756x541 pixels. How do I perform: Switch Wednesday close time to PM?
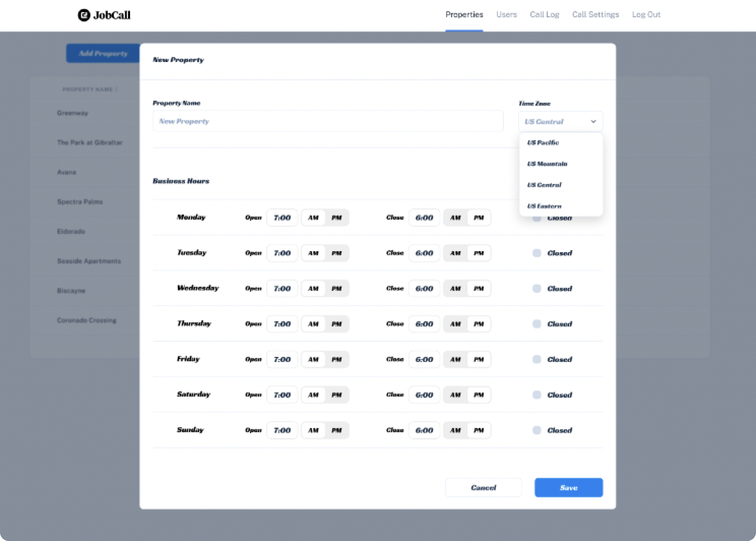point(479,288)
